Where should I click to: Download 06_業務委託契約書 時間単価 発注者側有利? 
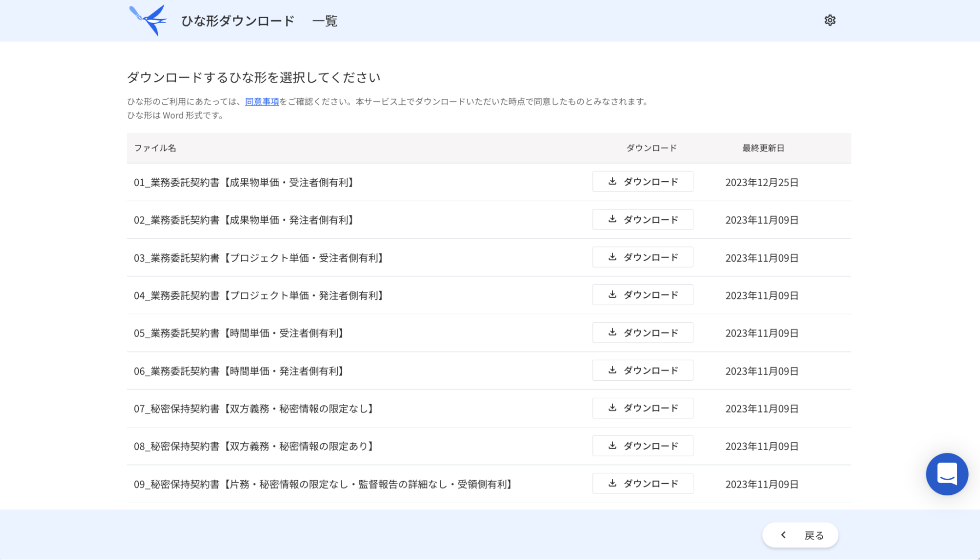point(642,370)
